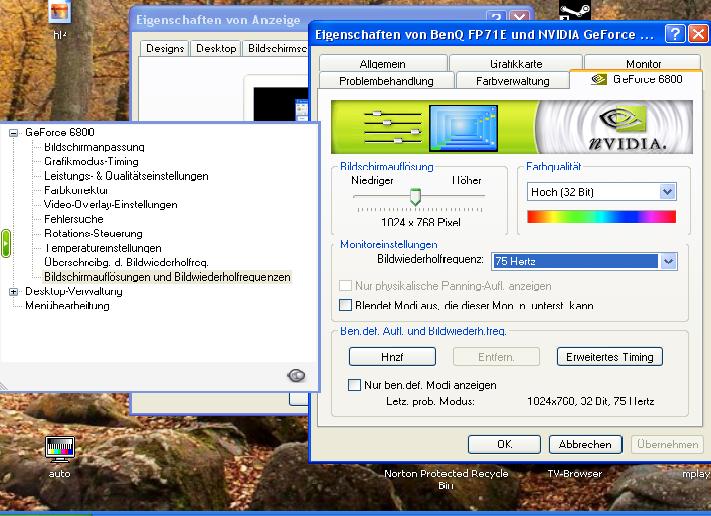Select Menübearbeitung in the tree
This screenshot has height=516, width=711.
pos(67,306)
